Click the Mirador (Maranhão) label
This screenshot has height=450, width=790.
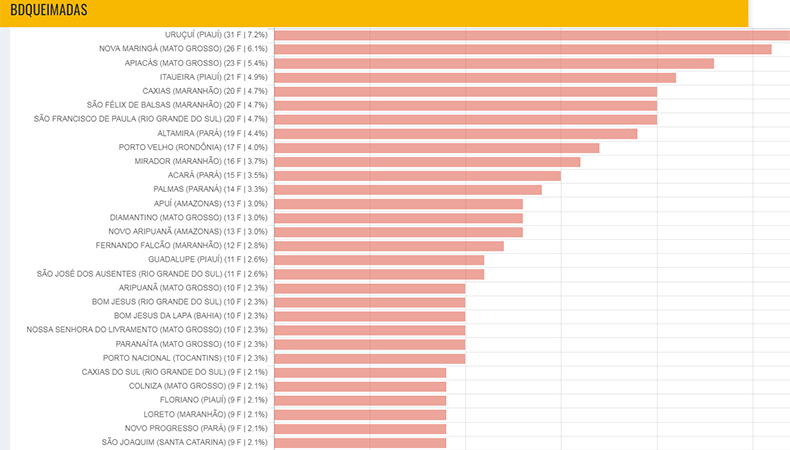pyautogui.click(x=201, y=161)
